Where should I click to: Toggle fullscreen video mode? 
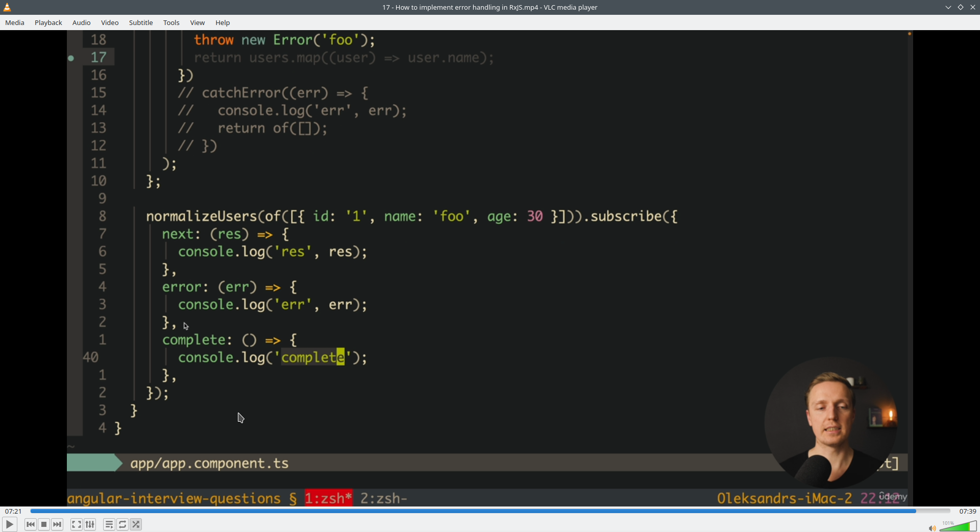77,524
